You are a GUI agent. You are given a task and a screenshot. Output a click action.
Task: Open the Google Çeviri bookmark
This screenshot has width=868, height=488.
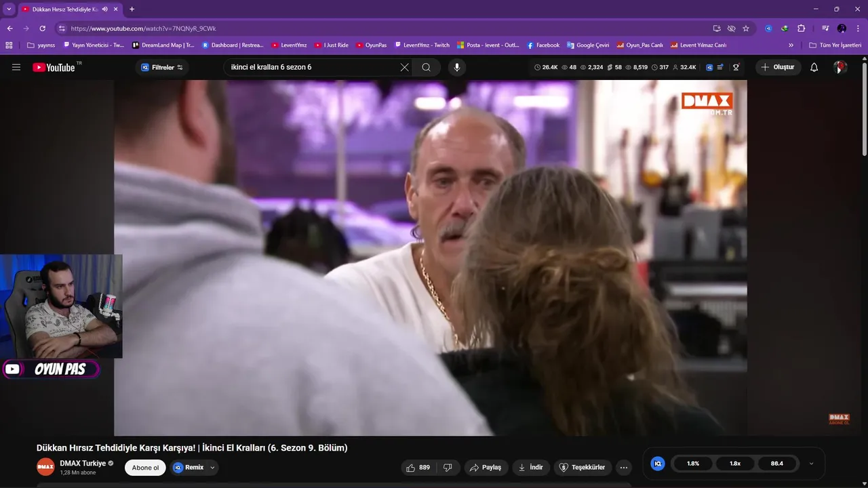click(587, 45)
